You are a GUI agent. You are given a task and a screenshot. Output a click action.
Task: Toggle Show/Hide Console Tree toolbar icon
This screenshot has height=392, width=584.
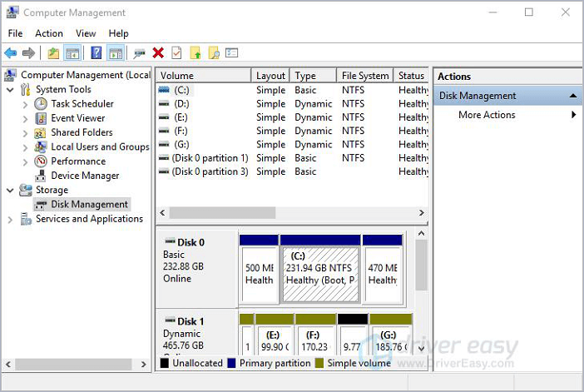(x=72, y=53)
